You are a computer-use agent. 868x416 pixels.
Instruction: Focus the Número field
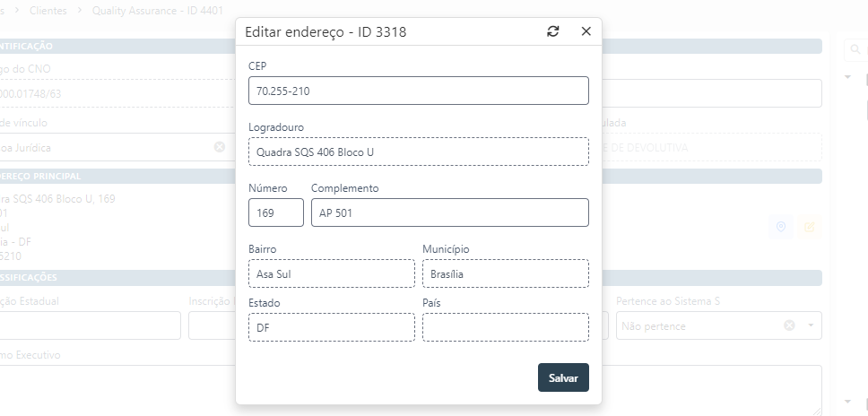pyautogui.click(x=276, y=212)
